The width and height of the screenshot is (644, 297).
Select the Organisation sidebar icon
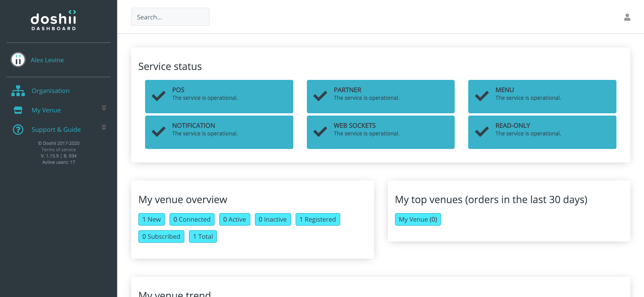[x=18, y=91]
